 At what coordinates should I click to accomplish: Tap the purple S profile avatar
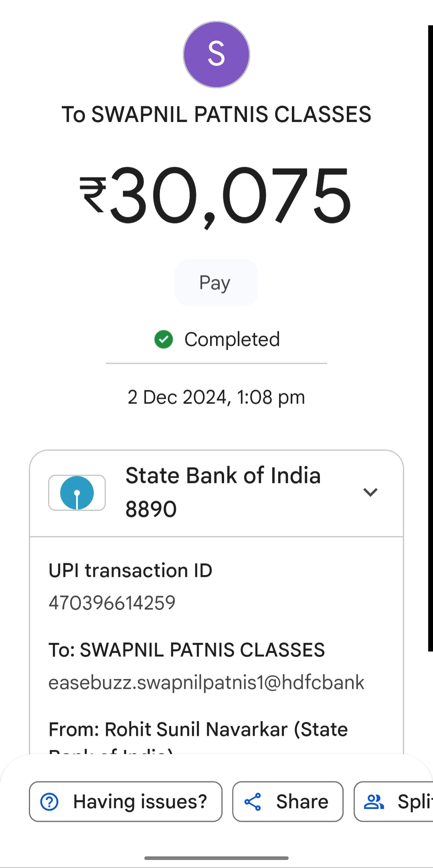coord(216,55)
